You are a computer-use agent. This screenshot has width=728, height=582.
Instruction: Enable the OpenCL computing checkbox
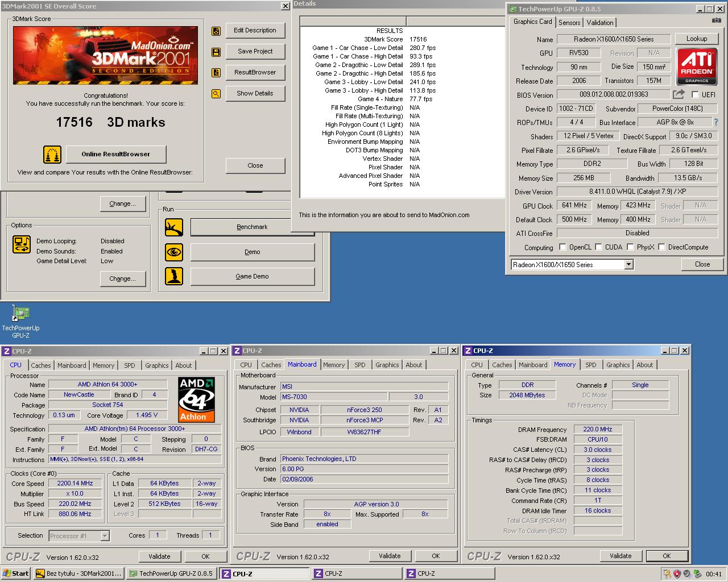(562, 247)
